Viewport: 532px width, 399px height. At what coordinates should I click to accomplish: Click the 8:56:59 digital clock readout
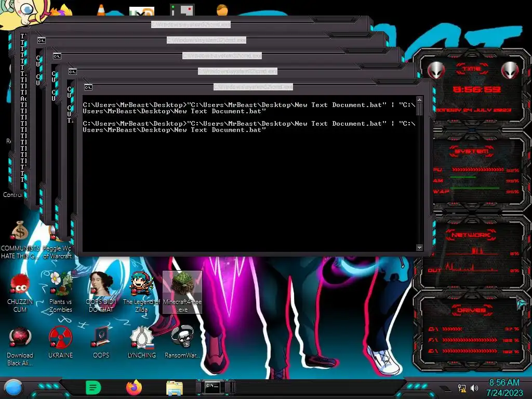coord(477,89)
